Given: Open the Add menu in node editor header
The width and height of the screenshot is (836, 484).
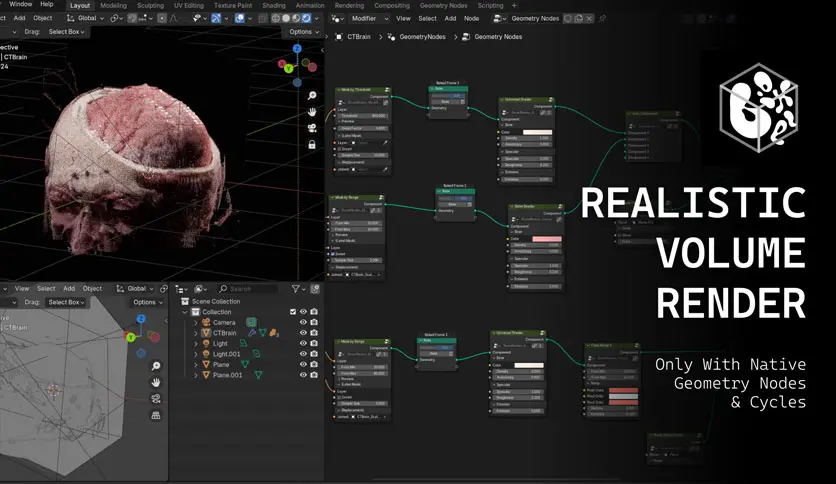Looking at the screenshot, I should 451,18.
